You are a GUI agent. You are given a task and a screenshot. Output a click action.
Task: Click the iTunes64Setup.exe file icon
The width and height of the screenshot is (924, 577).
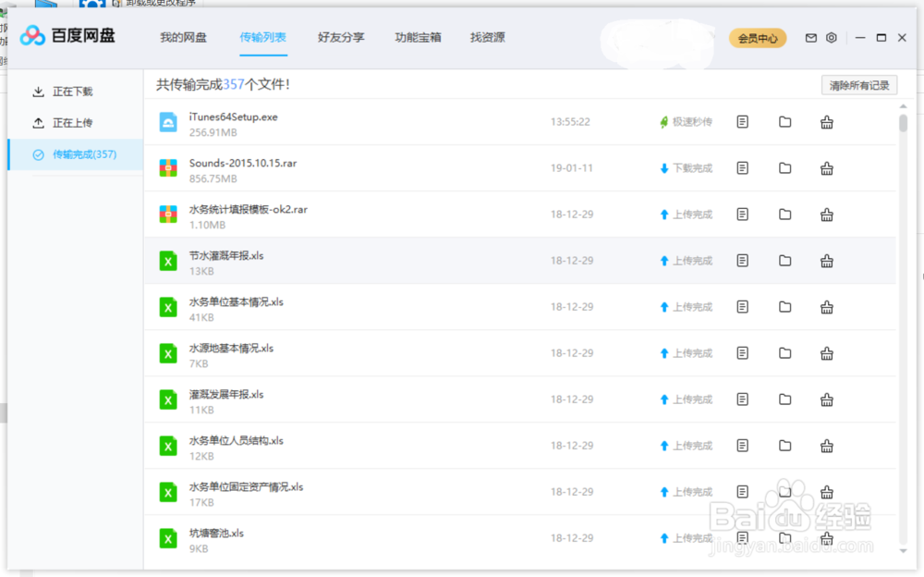click(x=168, y=122)
